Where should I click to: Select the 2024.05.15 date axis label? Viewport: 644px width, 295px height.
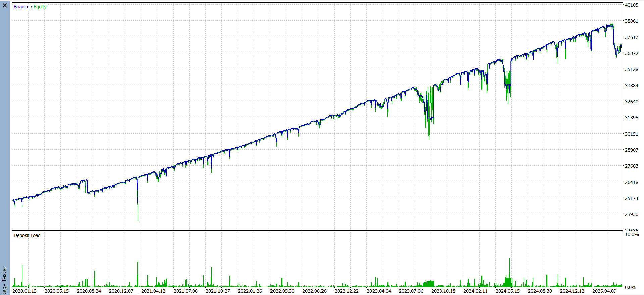click(508, 291)
